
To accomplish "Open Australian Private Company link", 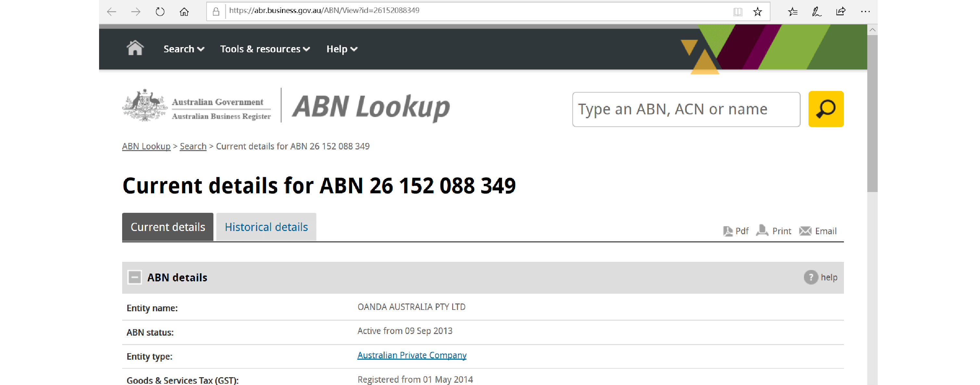I will tap(412, 355).
